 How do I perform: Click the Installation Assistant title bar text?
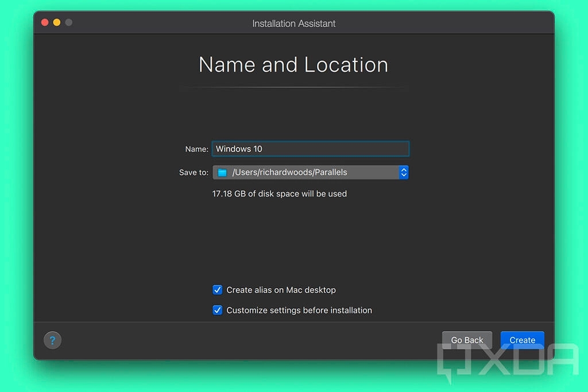tap(293, 24)
